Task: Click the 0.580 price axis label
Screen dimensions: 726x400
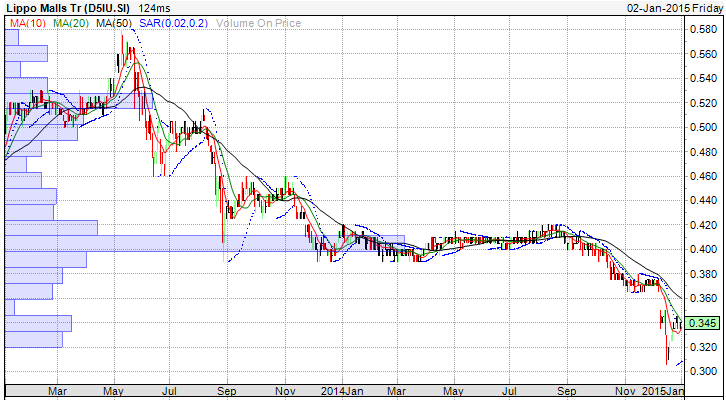Action: tap(704, 30)
